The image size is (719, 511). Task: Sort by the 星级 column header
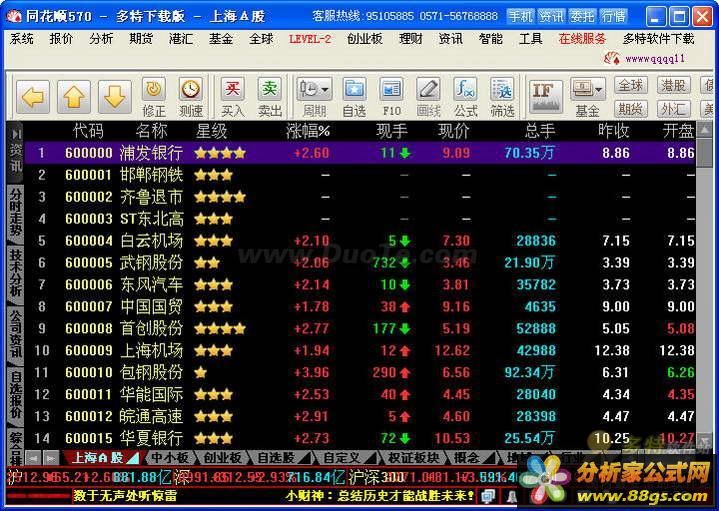(211, 132)
